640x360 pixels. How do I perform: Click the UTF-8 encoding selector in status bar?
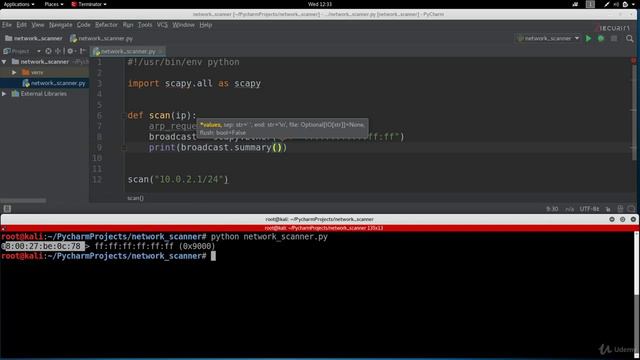tap(589, 209)
